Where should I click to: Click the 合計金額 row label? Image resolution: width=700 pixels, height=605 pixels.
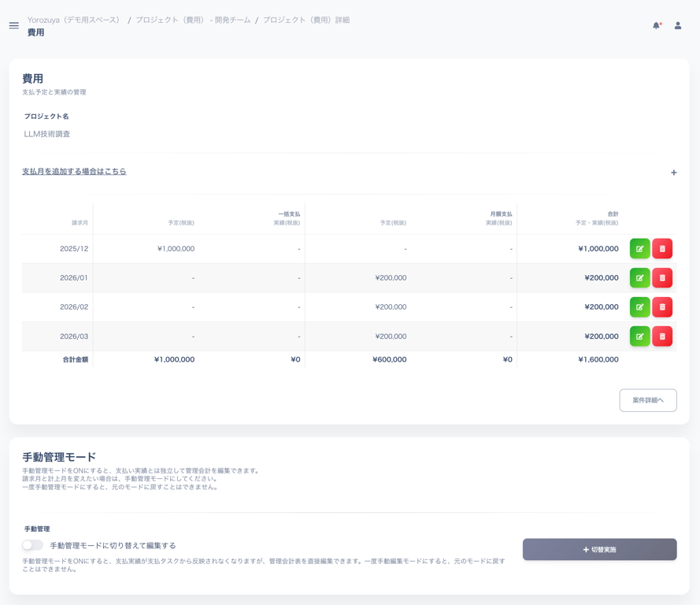[x=76, y=359]
